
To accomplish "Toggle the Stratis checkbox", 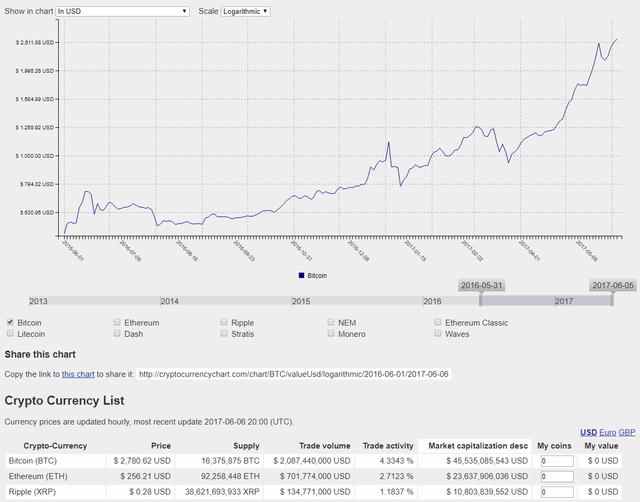I will coord(224,333).
